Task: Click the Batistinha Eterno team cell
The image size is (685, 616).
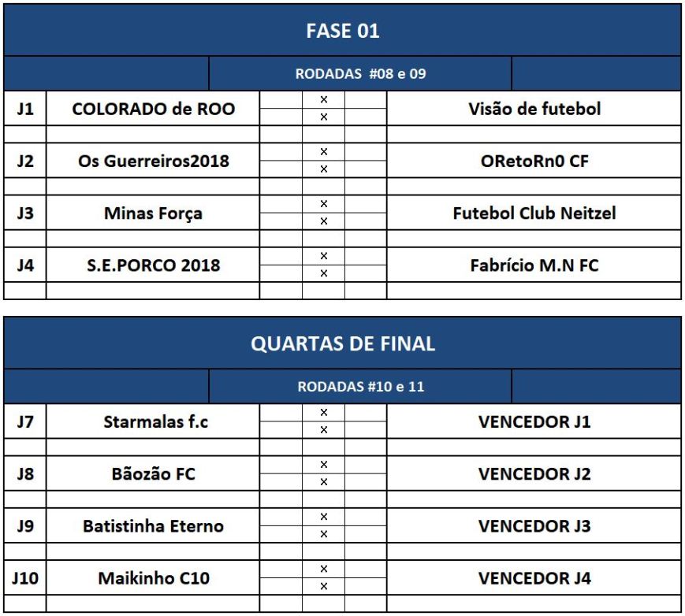Action: (153, 525)
